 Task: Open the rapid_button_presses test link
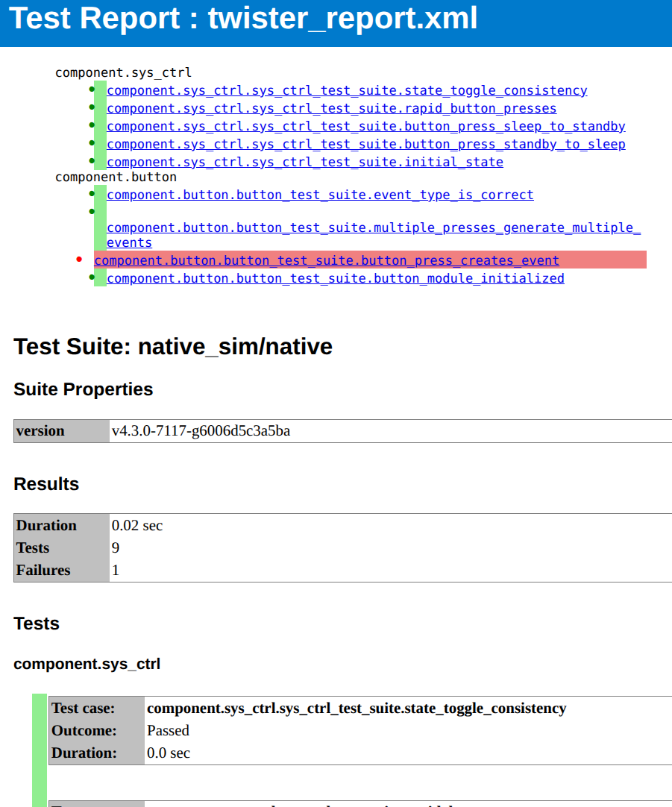point(331,108)
